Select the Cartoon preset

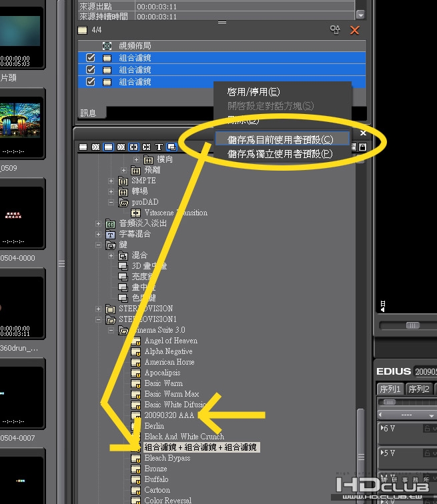point(157,490)
